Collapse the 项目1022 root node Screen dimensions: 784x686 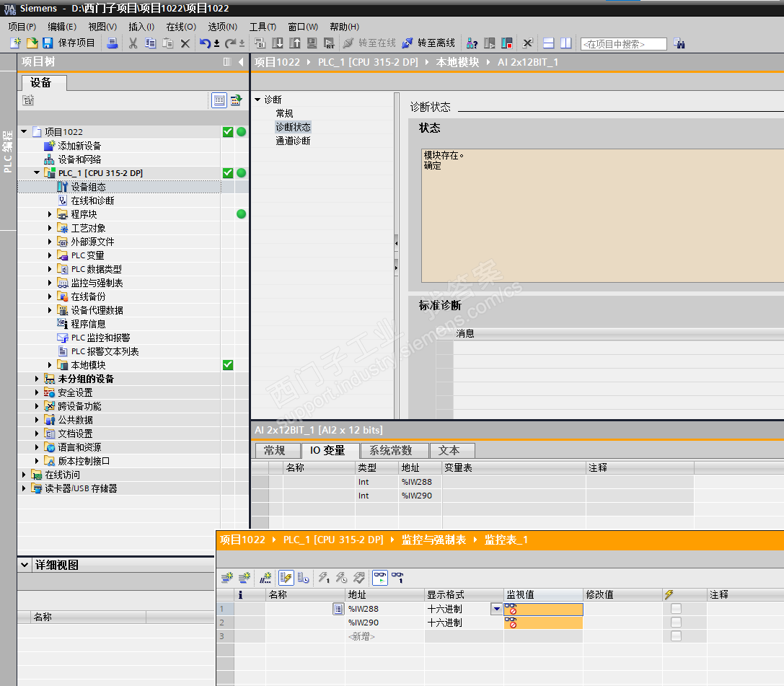click(24, 131)
